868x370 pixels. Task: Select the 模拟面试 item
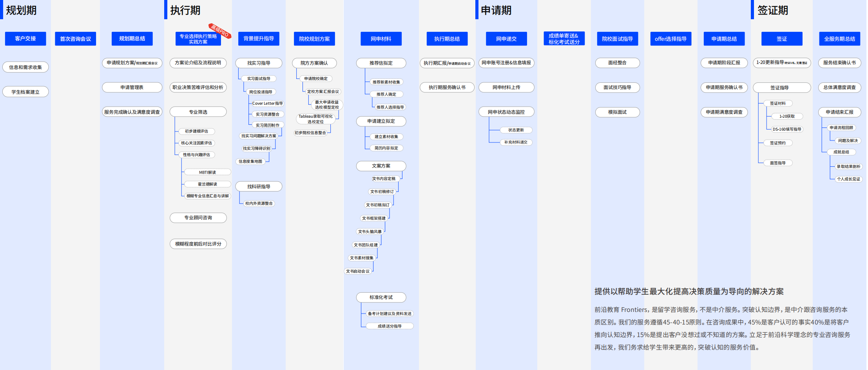click(x=617, y=112)
